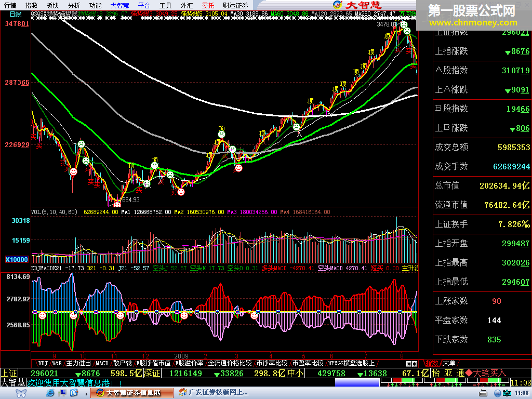Image resolution: width=532 pixels, height=399 pixels.
Task: Click the 上证指数 value row
Action: (482, 33)
